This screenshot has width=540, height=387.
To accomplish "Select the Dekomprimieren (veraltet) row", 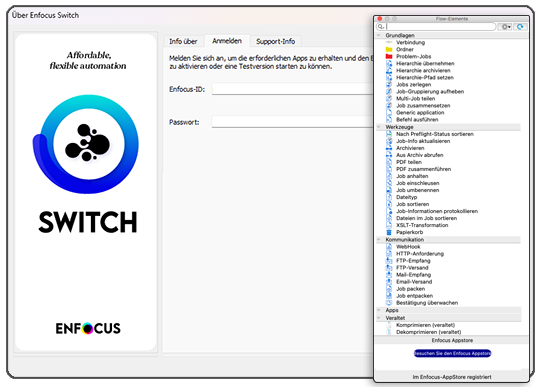I will [448, 332].
